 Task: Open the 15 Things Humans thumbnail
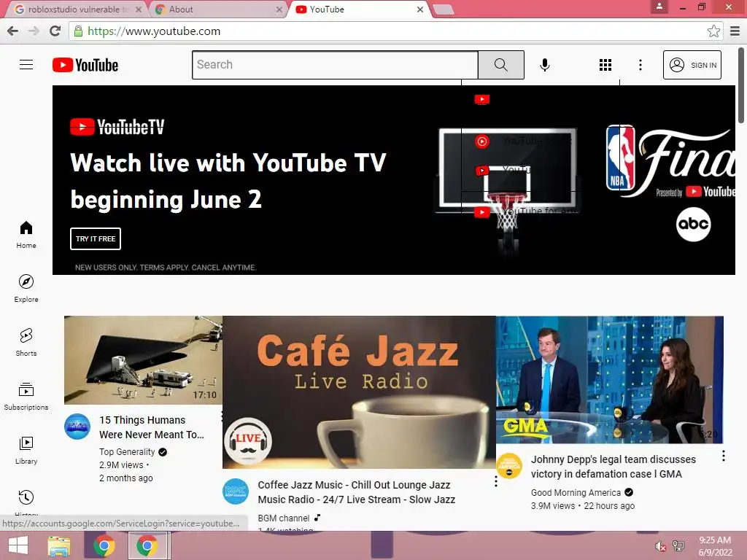[144, 360]
